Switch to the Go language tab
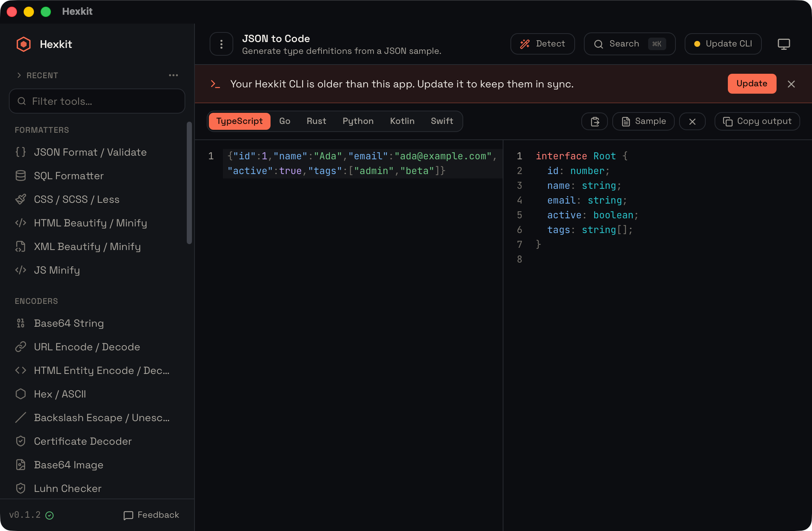The width and height of the screenshot is (812, 531). (x=285, y=121)
